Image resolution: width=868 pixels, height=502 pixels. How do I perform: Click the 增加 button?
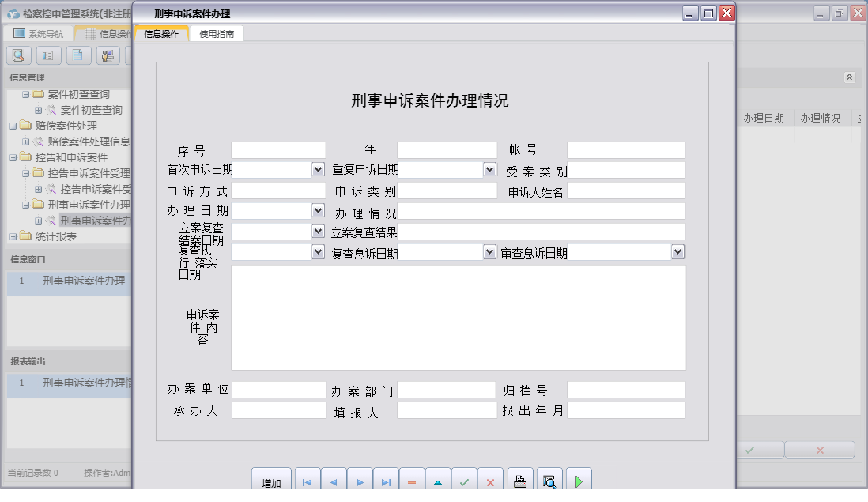(x=271, y=482)
